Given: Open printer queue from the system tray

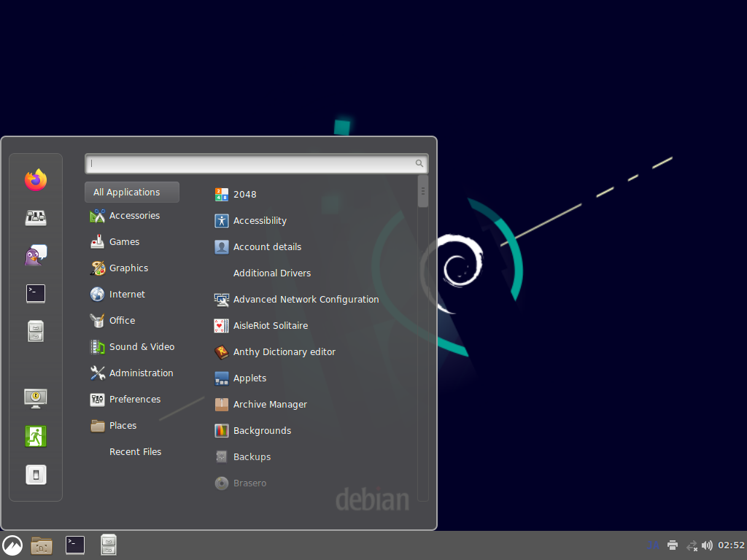Looking at the screenshot, I should (671, 545).
